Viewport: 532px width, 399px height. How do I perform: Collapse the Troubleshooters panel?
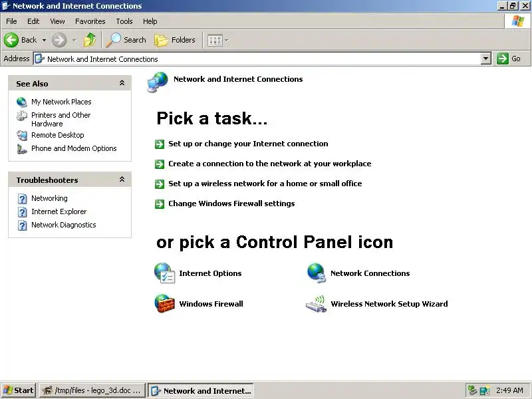tap(122, 179)
